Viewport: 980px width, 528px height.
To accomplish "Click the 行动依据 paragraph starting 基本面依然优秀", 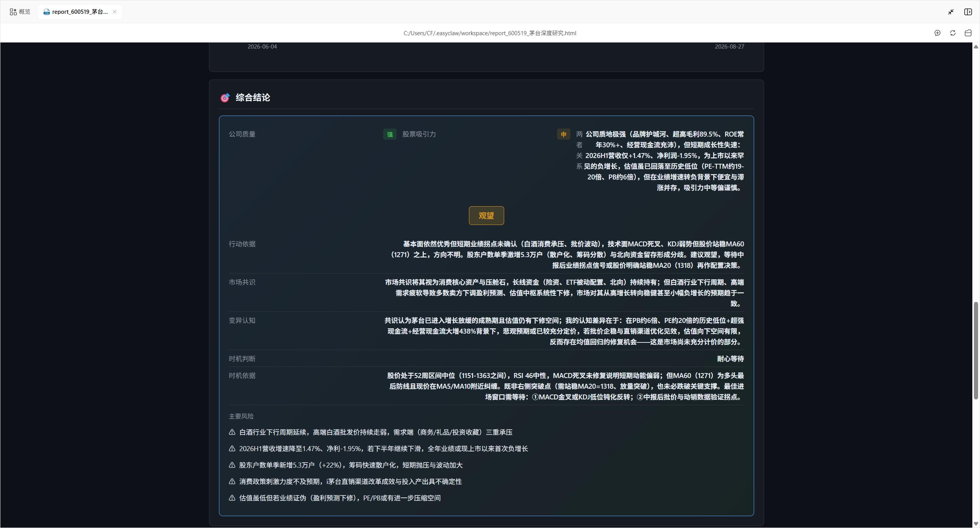I will click(567, 255).
